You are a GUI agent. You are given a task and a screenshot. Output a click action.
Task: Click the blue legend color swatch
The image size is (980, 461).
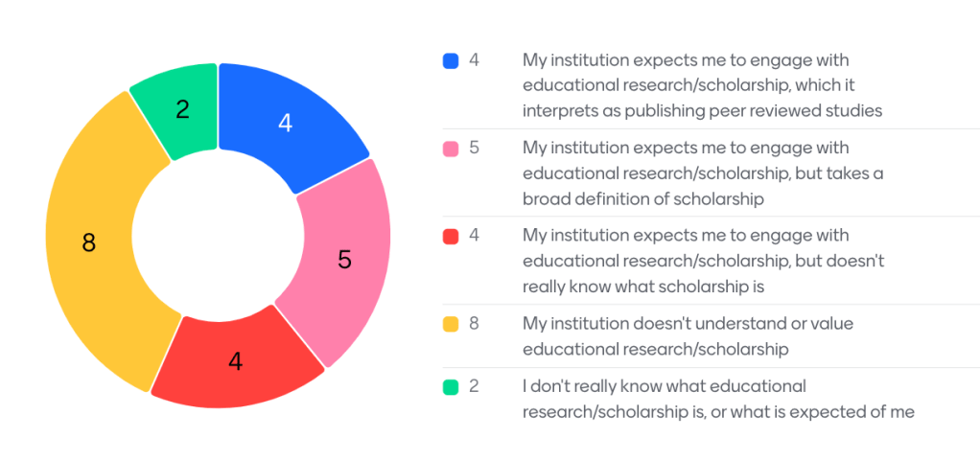[x=451, y=60]
